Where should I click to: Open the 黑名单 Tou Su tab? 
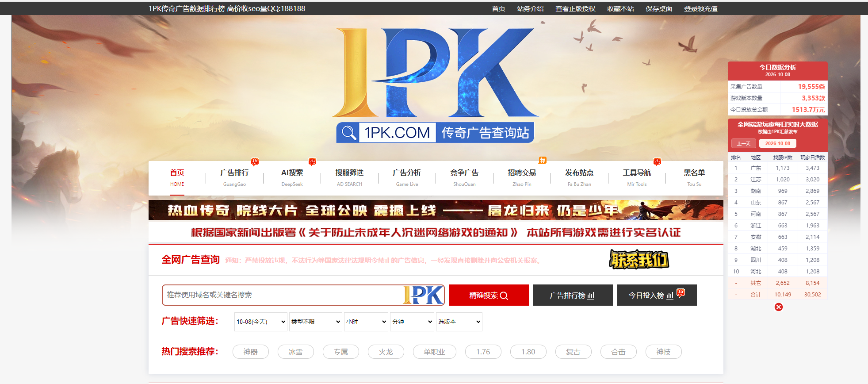click(694, 178)
